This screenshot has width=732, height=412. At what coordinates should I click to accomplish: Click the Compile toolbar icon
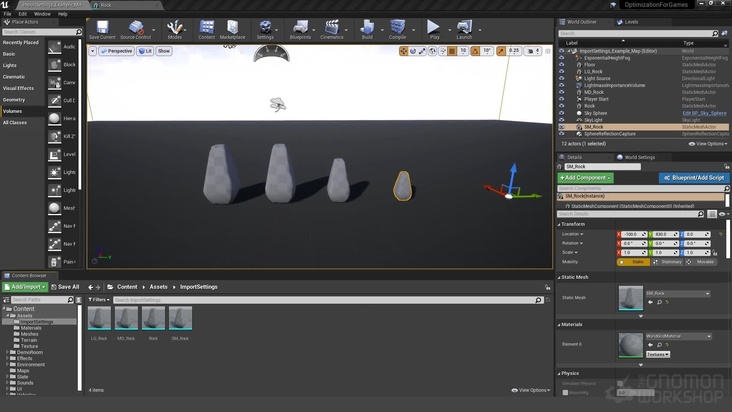pyautogui.click(x=397, y=28)
